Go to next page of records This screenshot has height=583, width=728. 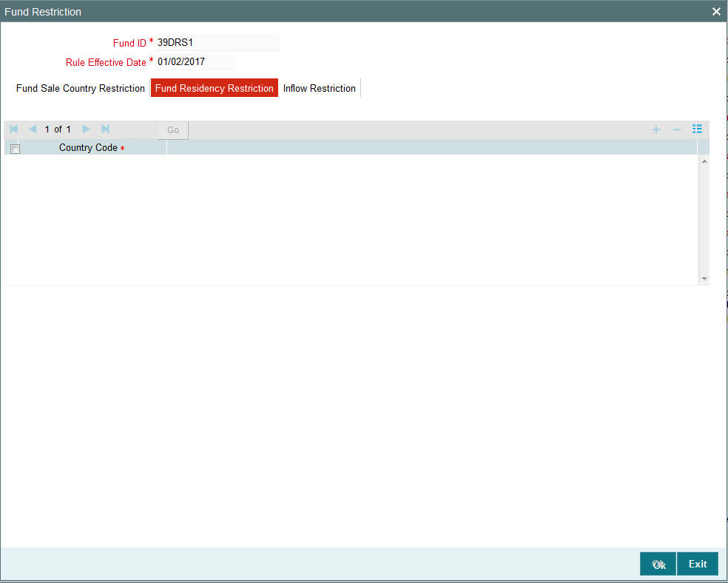[86, 129]
